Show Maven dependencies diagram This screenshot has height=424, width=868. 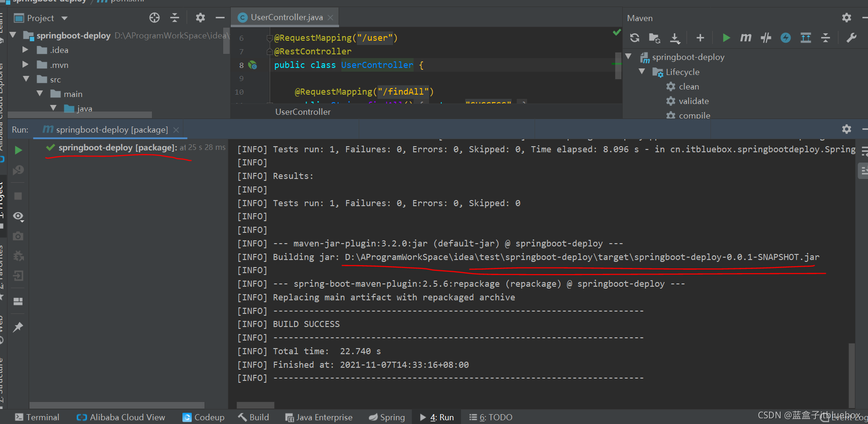[806, 38]
